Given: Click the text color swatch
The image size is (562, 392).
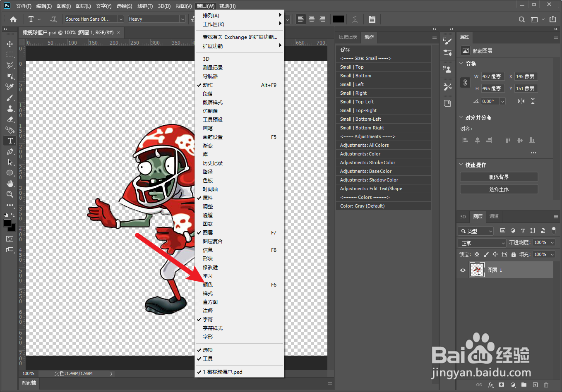Looking at the screenshot, I should (339, 19).
